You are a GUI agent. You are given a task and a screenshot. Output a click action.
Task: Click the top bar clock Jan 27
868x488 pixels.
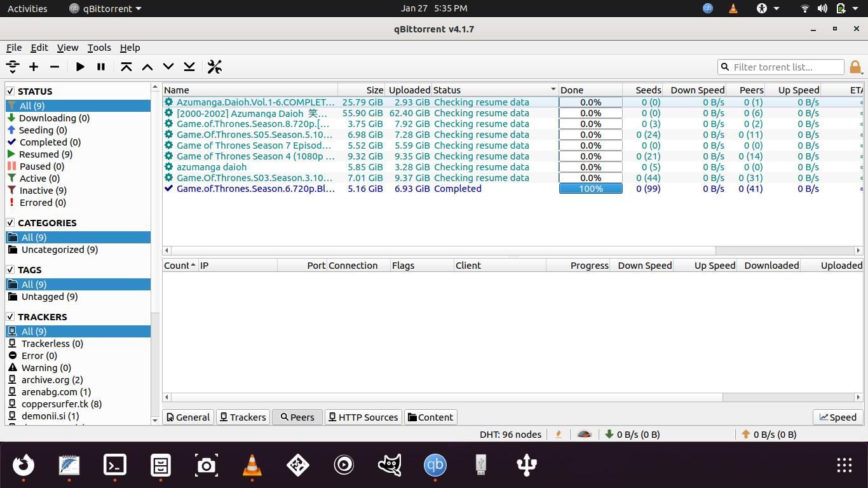click(434, 8)
